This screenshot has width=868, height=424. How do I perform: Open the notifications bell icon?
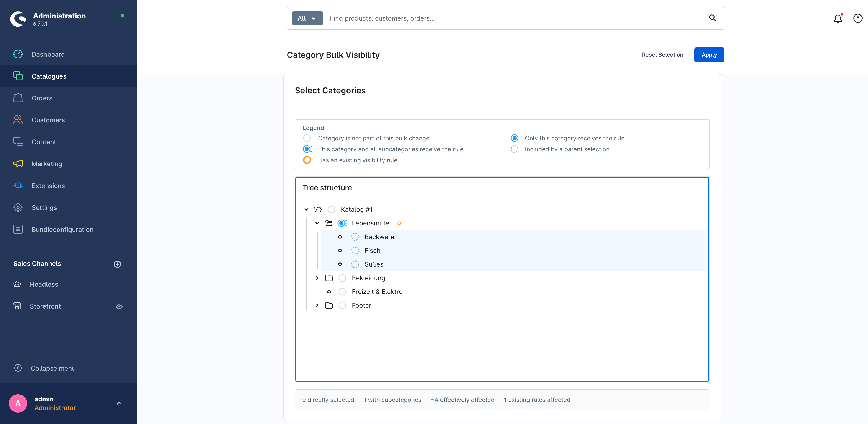[x=838, y=18]
